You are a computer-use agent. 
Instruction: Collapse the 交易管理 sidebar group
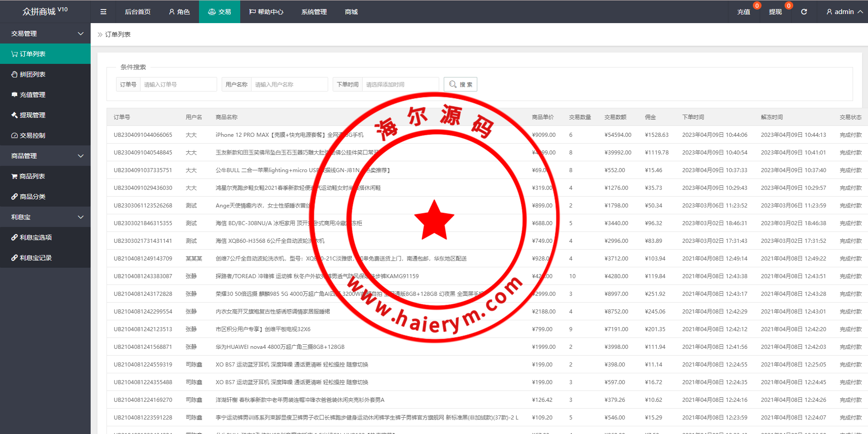(81, 34)
